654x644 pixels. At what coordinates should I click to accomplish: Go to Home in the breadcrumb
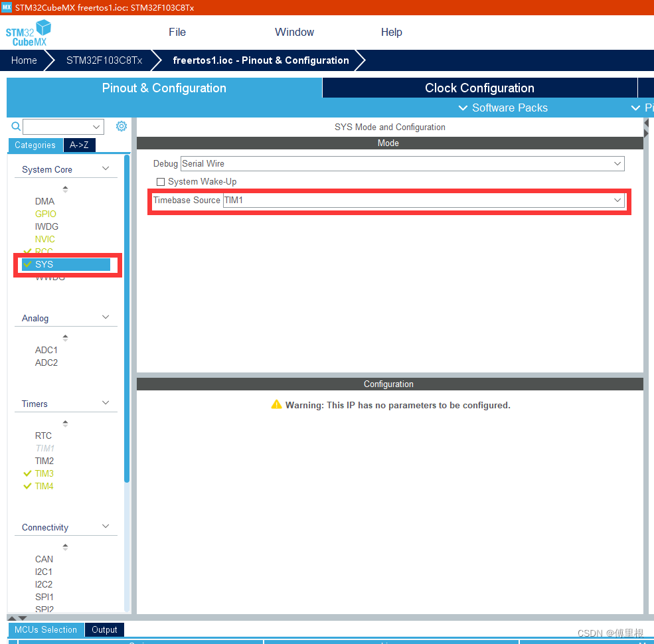coord(24,60)
